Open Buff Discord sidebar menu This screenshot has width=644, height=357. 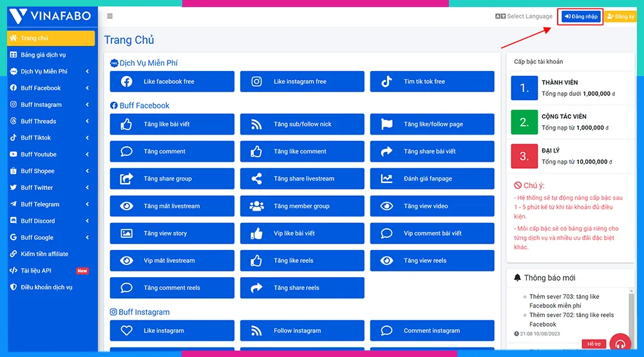51,220
